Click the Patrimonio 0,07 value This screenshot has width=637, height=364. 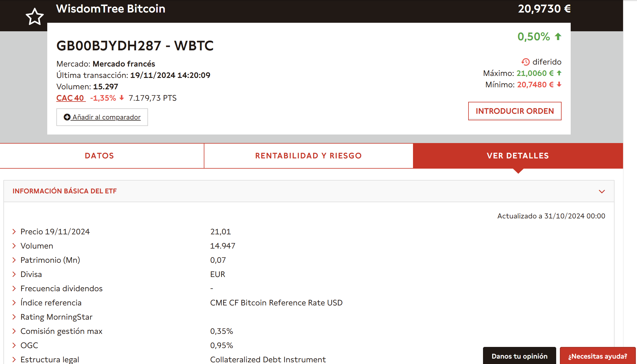218,260
